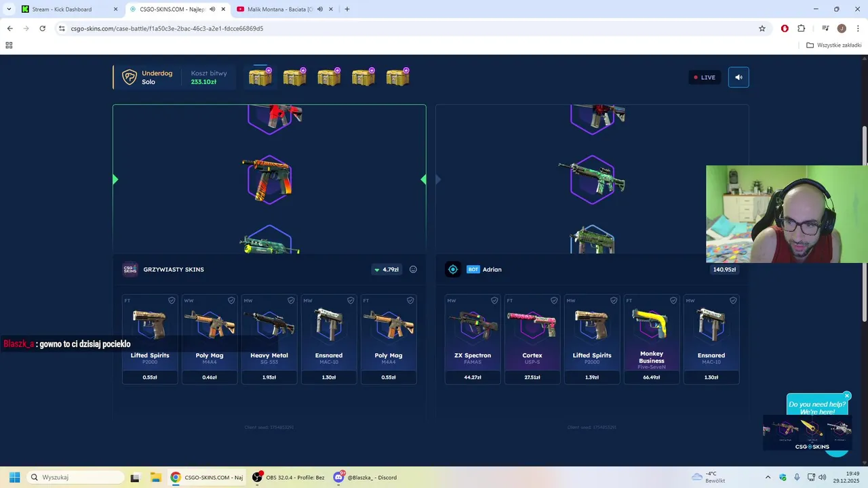
Task: Switch to Stream - Kick Dashboard tab
Action: pos(62,9)
